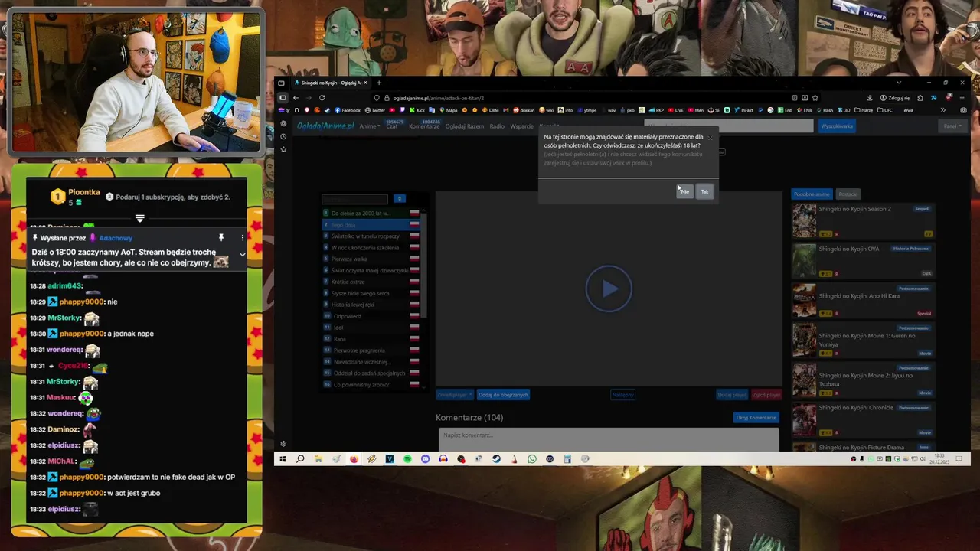The height and width of the screenshot is (551, 980).
Task: Select episode Co powinniśmy zrobić?
Action: [371, 384]
